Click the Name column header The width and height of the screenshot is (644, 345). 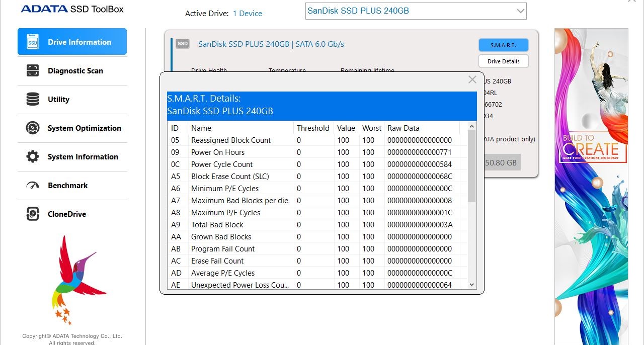[240, 128]
